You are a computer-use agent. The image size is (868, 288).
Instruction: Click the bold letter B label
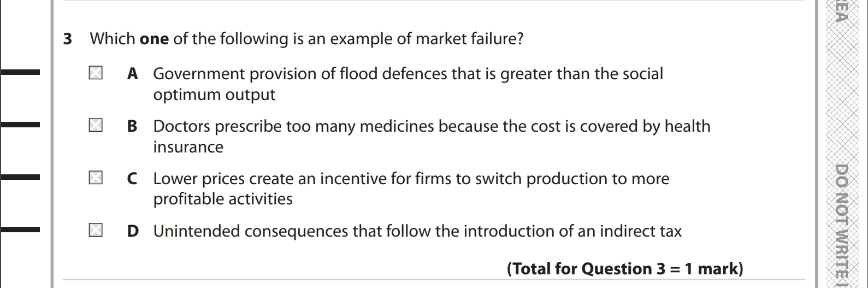[x=132, y=126]
